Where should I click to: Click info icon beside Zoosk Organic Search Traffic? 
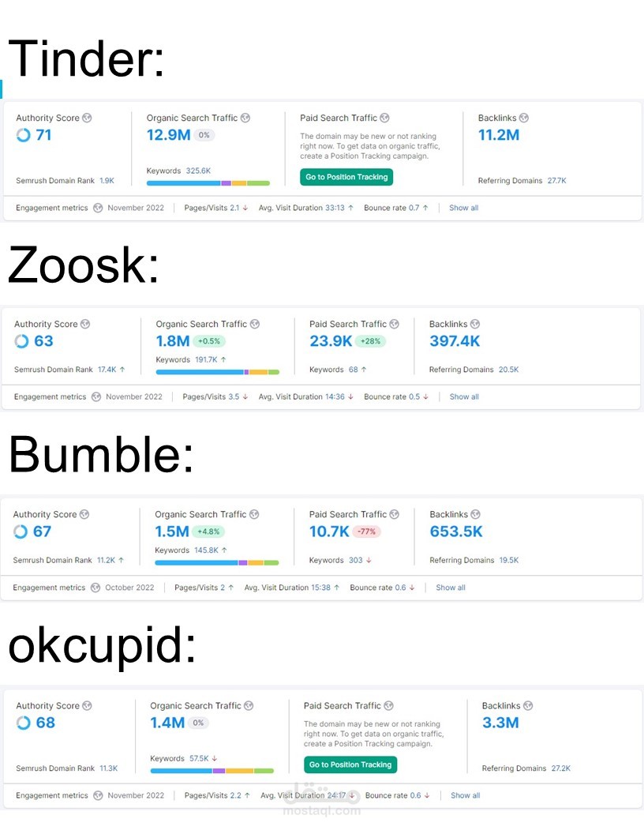click(x=255, y=324)
